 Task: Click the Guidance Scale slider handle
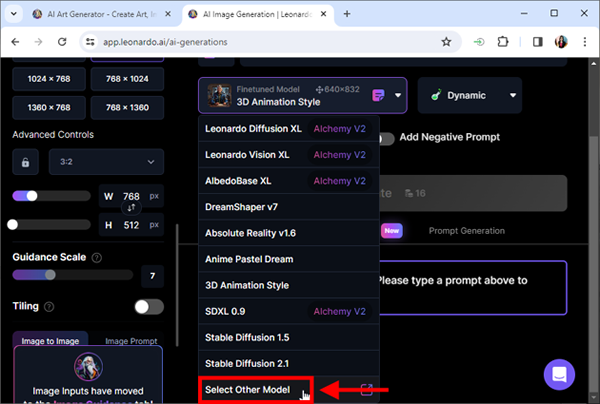[50, 275]
